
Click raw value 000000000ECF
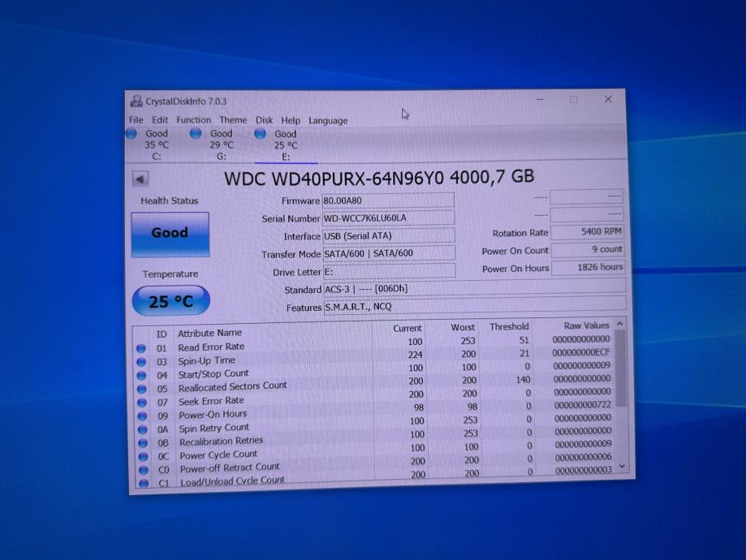coord(581,352)
